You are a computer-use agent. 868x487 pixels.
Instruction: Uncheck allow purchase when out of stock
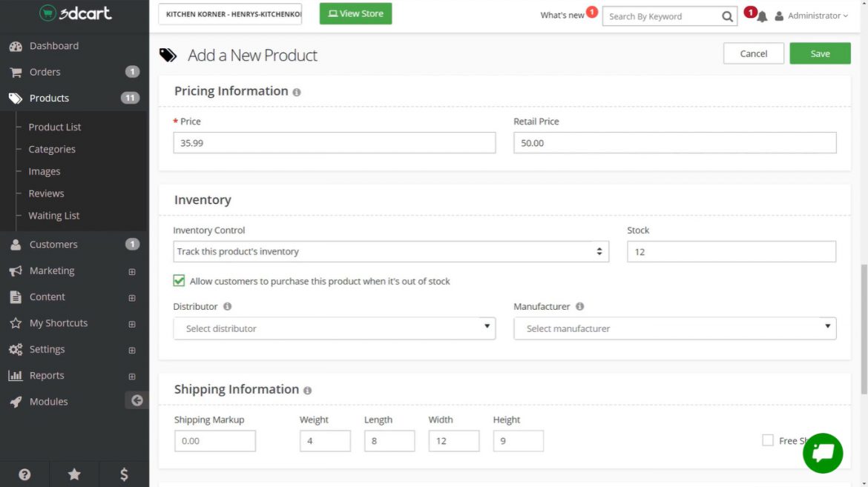click(x=179, y=281)
